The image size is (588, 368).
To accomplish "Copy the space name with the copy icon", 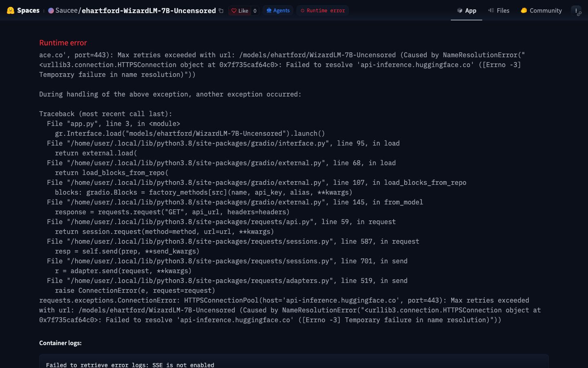I will [x=221, y=11].
